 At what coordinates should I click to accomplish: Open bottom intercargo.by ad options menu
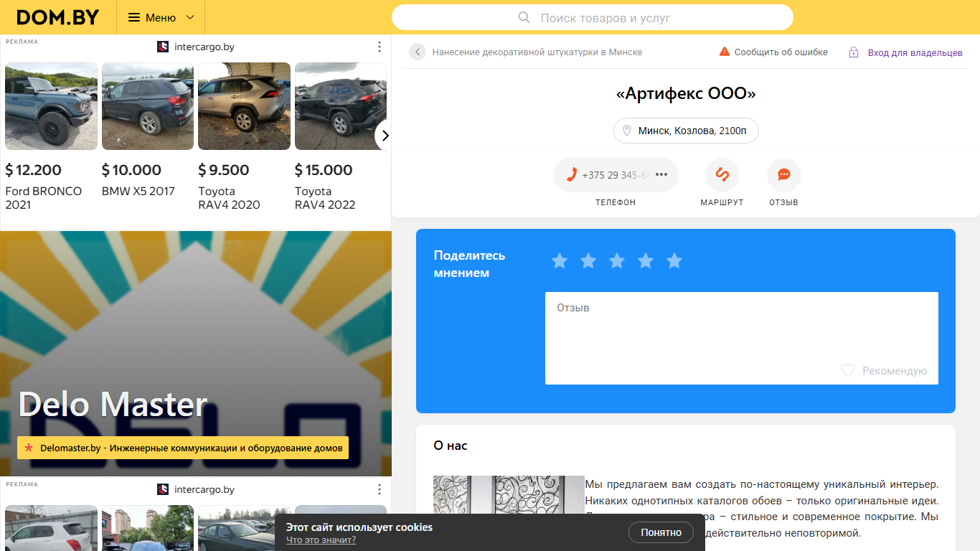[380, 489]
